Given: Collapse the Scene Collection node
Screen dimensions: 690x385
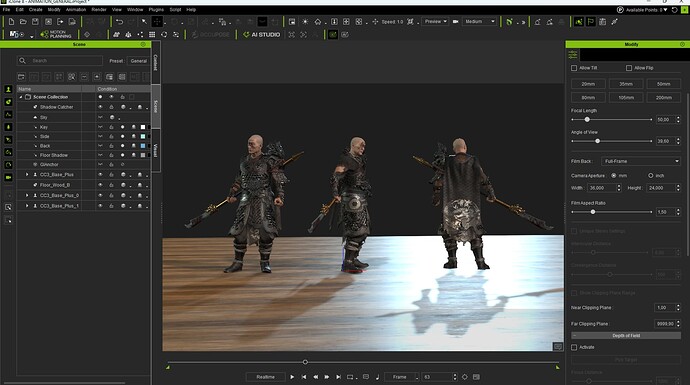Looking at the screenshot, I should [x=21, y=97].
